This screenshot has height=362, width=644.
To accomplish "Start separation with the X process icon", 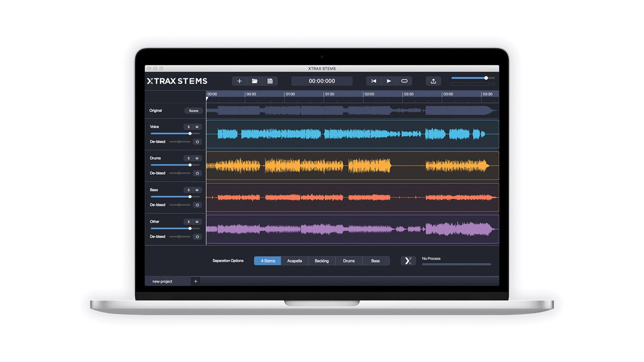I will [408, 261].
